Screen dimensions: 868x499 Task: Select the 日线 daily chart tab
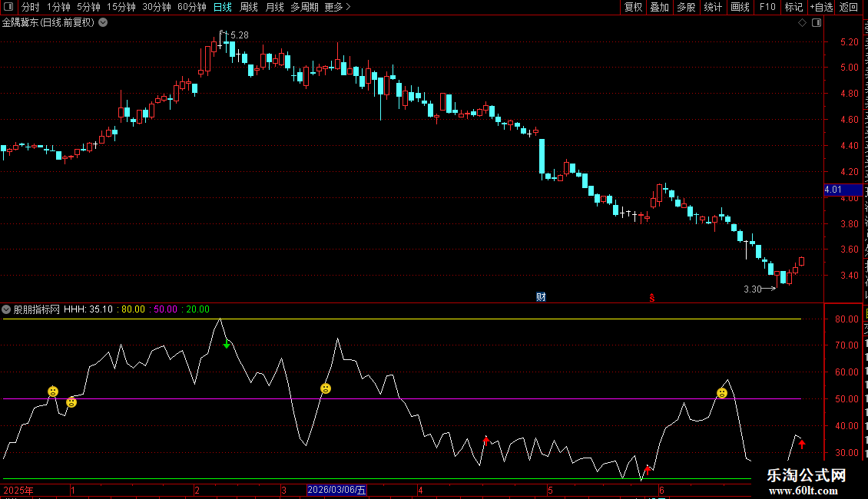(x=223, y=7)
